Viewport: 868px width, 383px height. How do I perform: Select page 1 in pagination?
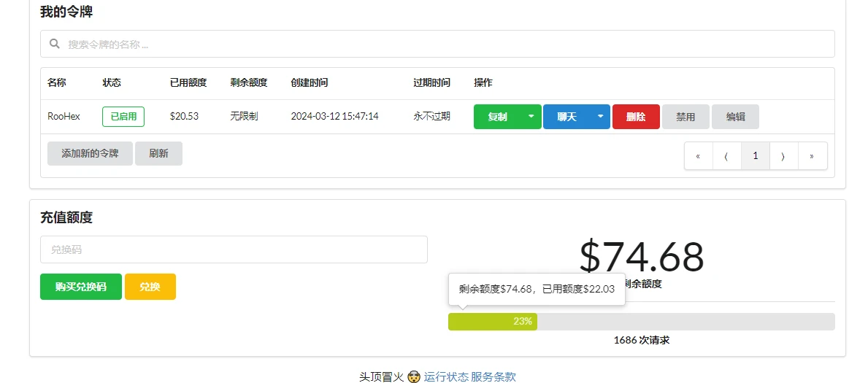[x=755, y=156]
